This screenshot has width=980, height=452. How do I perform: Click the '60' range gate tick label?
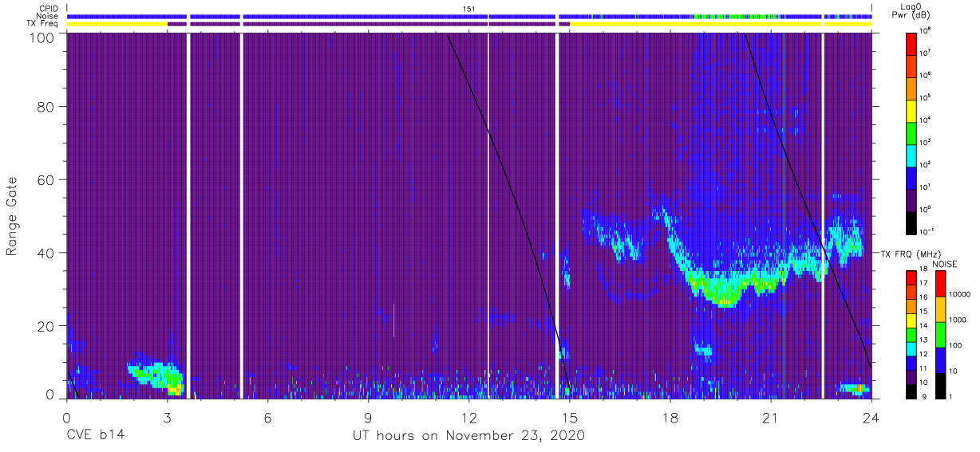[x=46, y=180]
